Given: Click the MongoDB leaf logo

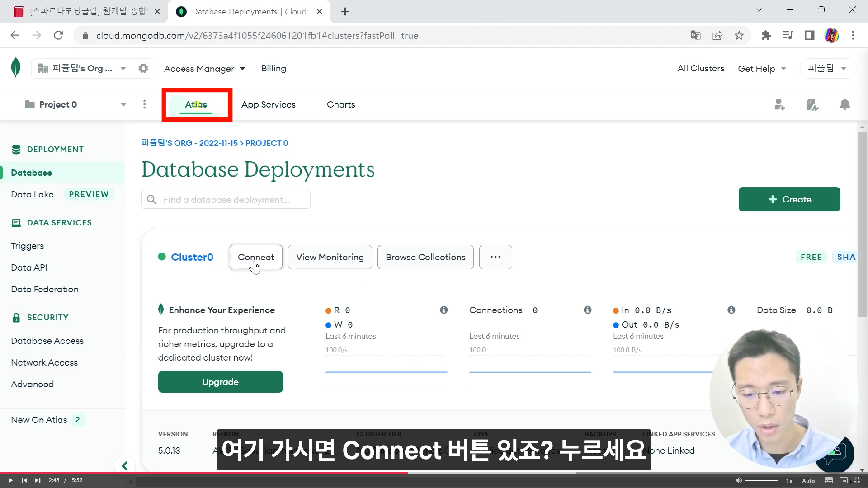Looking at the screenshot, I should click(x=16, y=68).
